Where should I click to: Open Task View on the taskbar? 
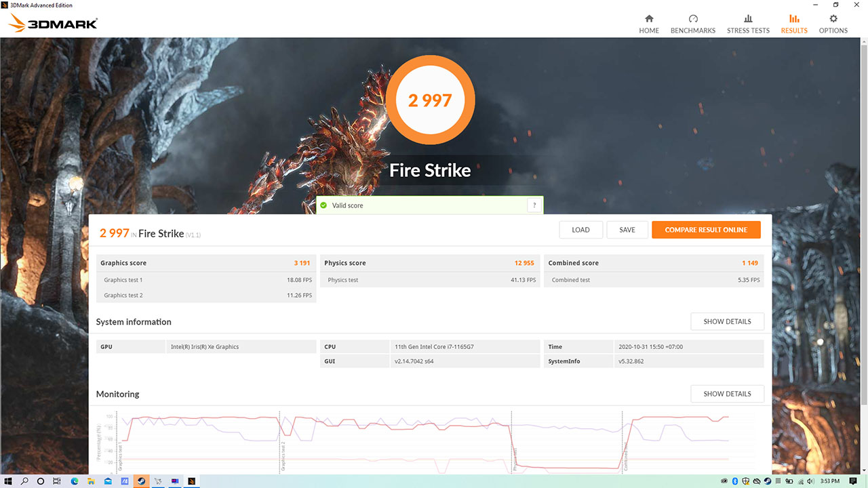click(x=58, y=481)
